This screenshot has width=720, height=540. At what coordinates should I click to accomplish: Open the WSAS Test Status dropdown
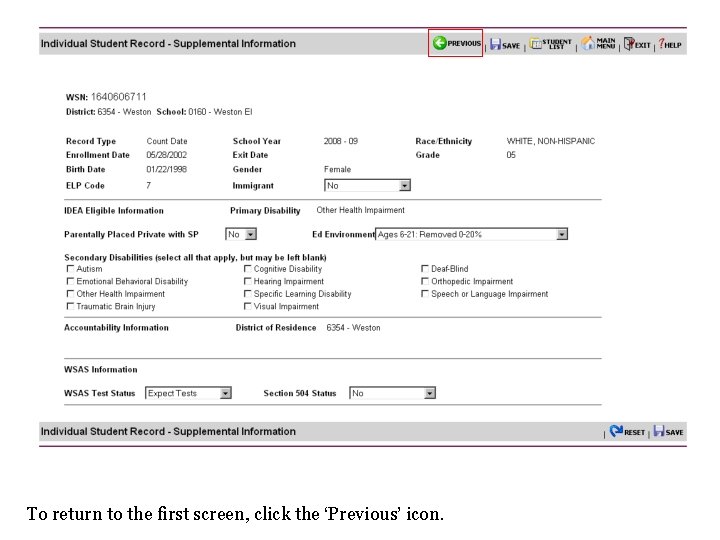[x=188, y=393]
